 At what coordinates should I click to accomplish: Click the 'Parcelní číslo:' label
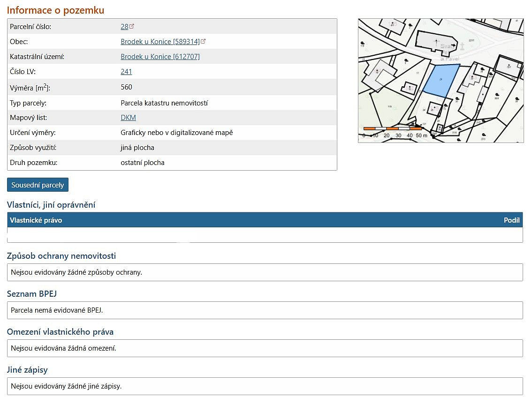point(30,26)
